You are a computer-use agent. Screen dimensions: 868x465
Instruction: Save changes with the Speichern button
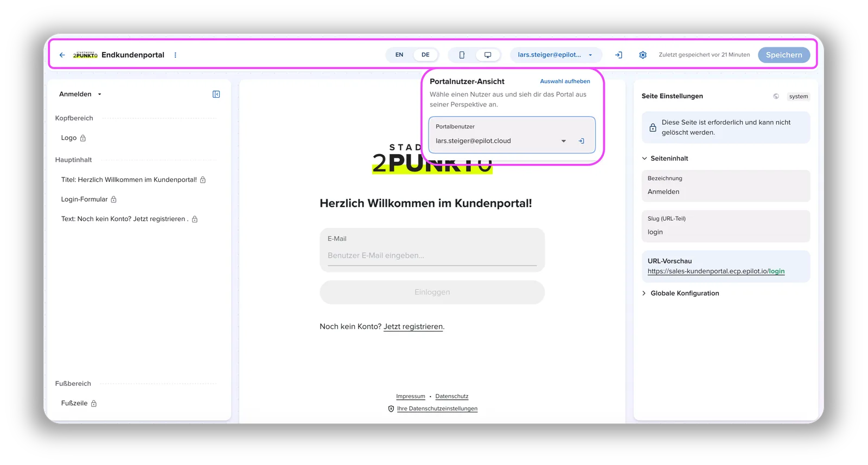784,55
